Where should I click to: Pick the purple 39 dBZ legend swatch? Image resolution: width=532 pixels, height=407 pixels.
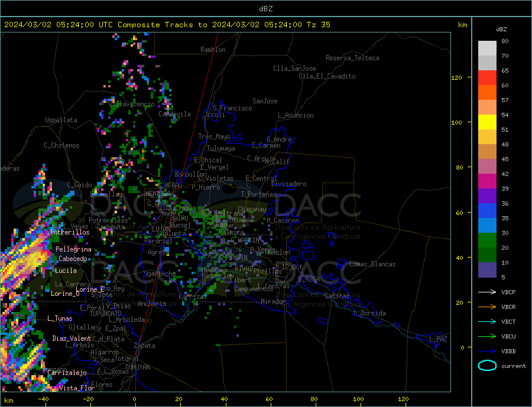pyautogui.click(x=487, y=196)
